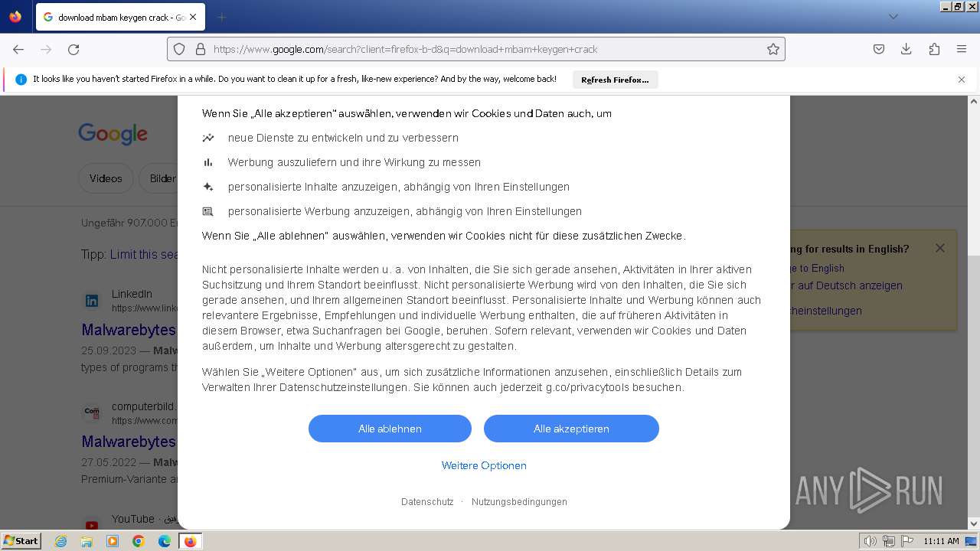Click the YouTube result favicon

92,525
